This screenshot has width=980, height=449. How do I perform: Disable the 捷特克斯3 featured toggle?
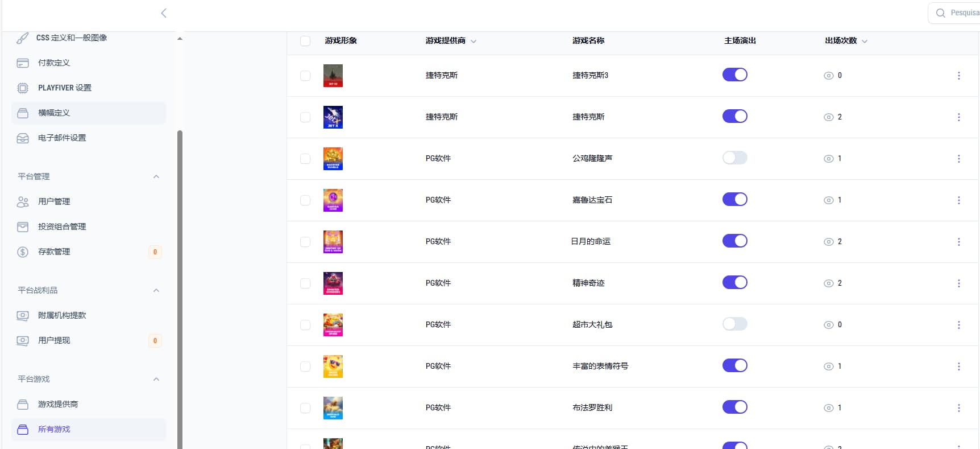(734, 75)
